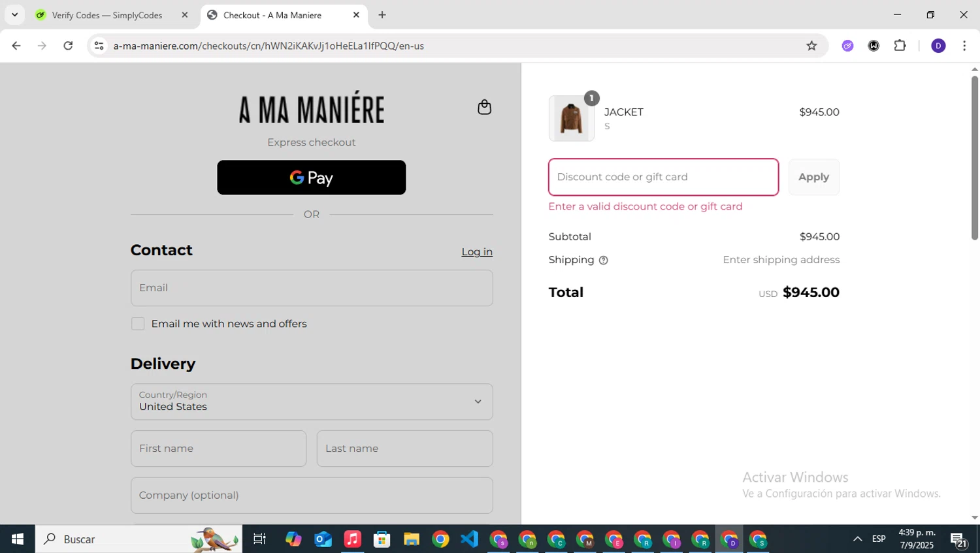Image resolution: width=980 pixels, height=553 pixels.
Task: Open the plain Chrome icon in the taskbar
Action: (x=440, y=539)
